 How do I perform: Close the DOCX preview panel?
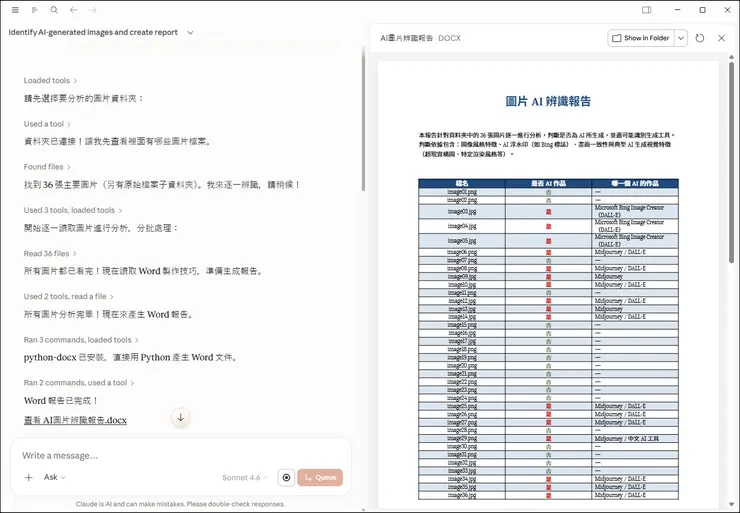pos(721,38)
